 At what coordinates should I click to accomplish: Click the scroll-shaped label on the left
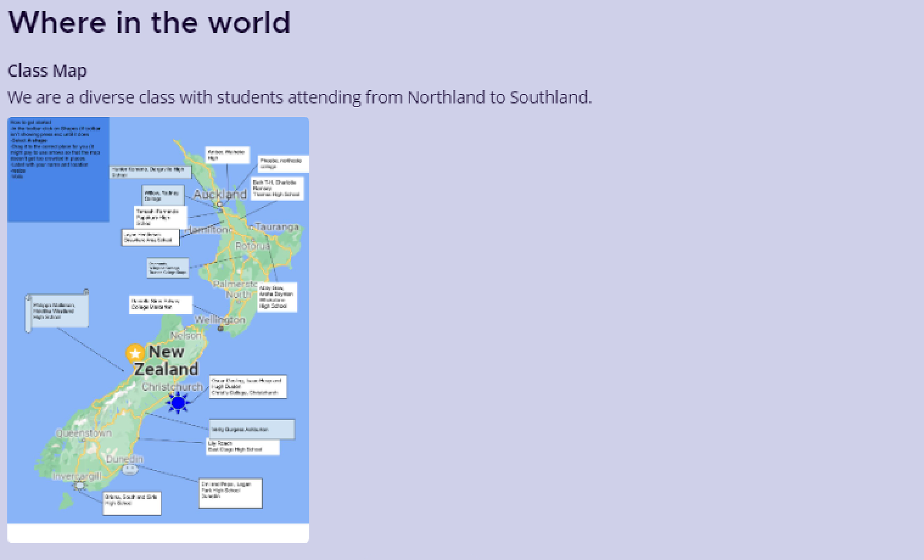tap(57, 311)
